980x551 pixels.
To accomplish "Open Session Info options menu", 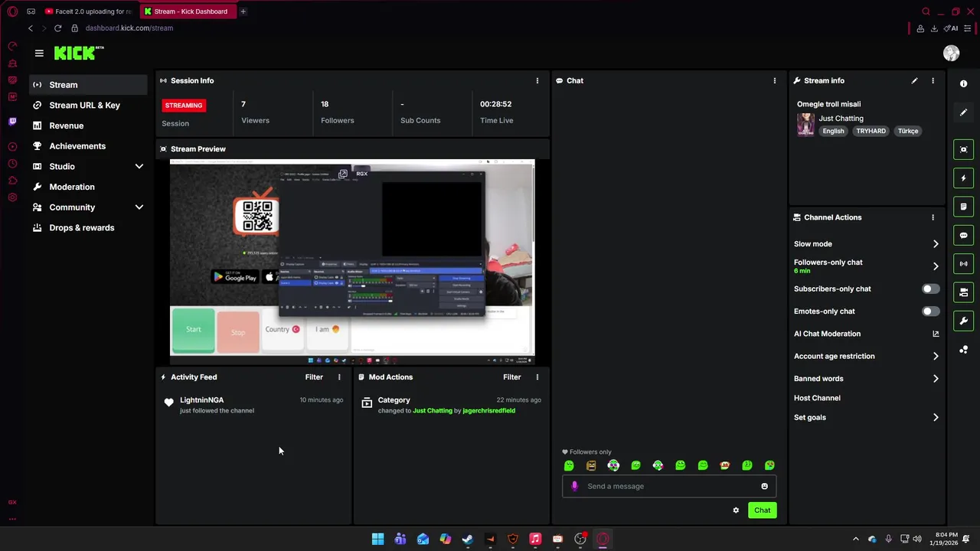I will (x=537, y=80).
